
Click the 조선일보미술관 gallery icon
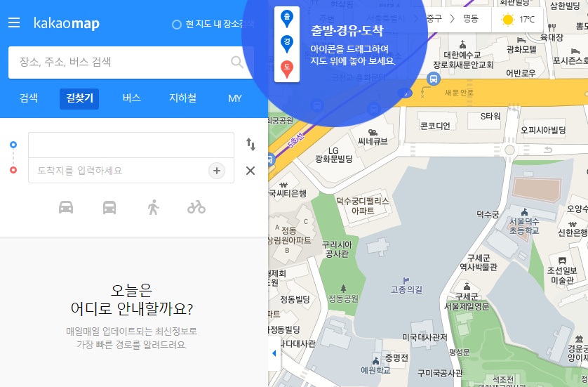pos(562,261)
